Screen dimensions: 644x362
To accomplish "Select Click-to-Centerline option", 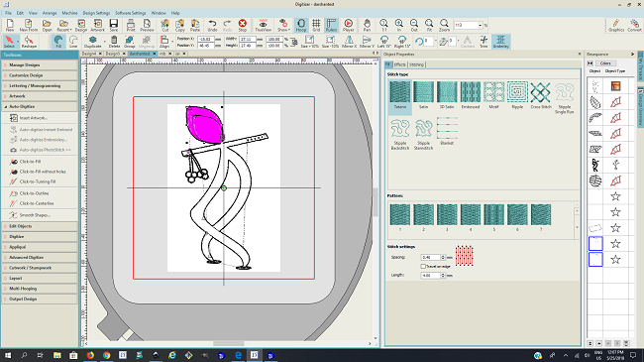I will coord(36,203).
